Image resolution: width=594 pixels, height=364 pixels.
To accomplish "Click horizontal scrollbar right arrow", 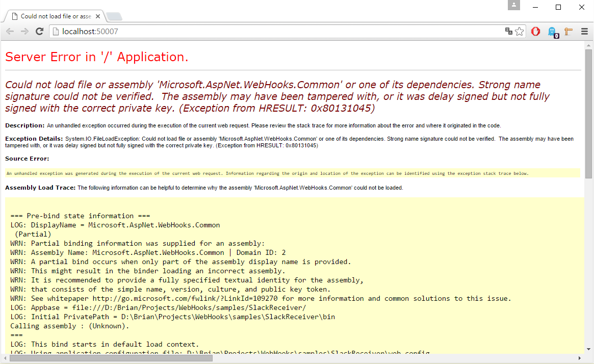I will click(580, 358).
